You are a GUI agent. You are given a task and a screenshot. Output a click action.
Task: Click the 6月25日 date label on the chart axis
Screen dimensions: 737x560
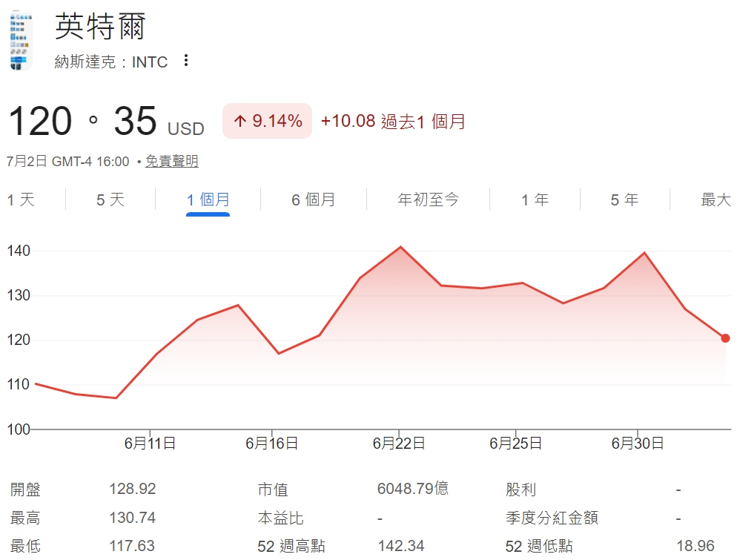515,443
